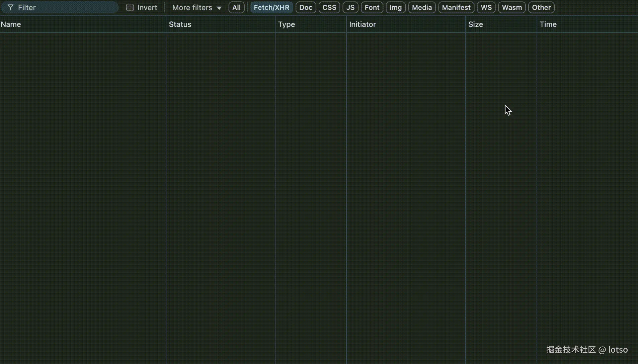Image resolution: width=638 pixels, height=364 pixels.
Task: Sort requests by the Name column
Action: pyautogui.click(x=11, y=24)
